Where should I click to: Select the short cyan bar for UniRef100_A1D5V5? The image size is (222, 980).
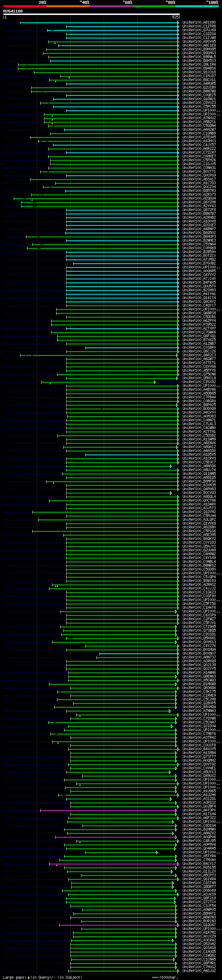pyautogui.click(x=132, y=455)
